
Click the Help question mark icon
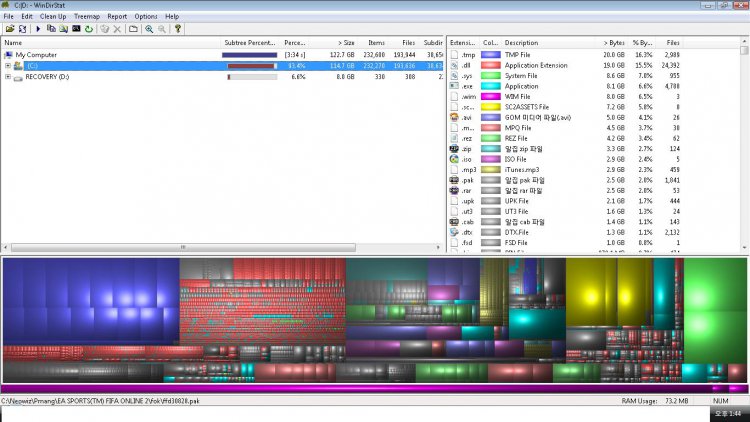click(177, 29)
